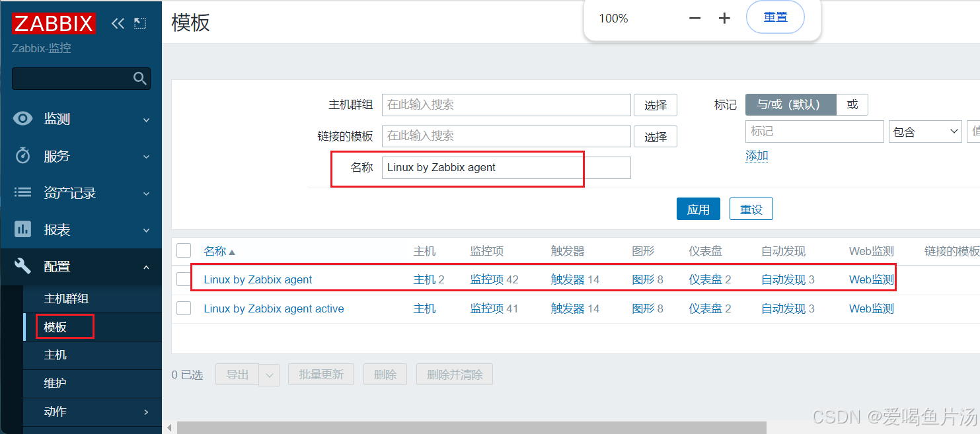Open 主机 in the sidebar menu
Image resolution: width=980 pixels, height=434 pixels.
[x=56, y=355]
